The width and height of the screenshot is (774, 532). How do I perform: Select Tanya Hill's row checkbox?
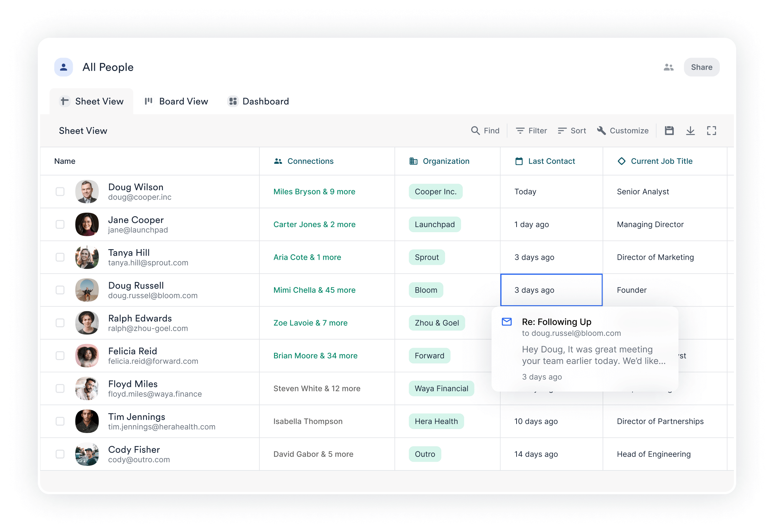point(60,257)
